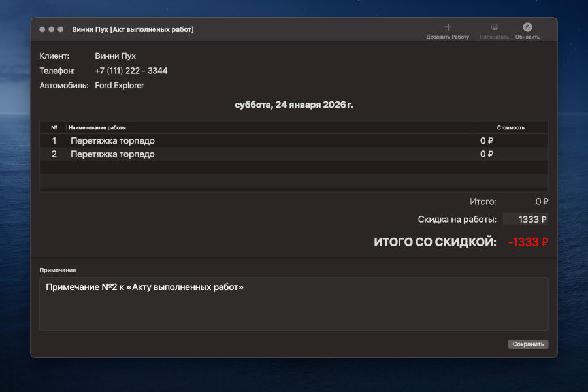Click the Телефон: label
Screen dimensions: 588x392
(x=57, y=71)
